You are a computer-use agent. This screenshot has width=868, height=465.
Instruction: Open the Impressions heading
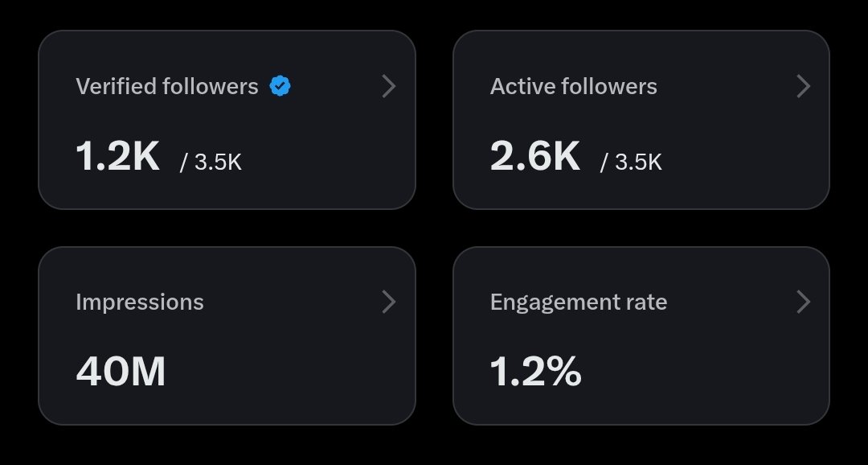(x=140, y=302)
